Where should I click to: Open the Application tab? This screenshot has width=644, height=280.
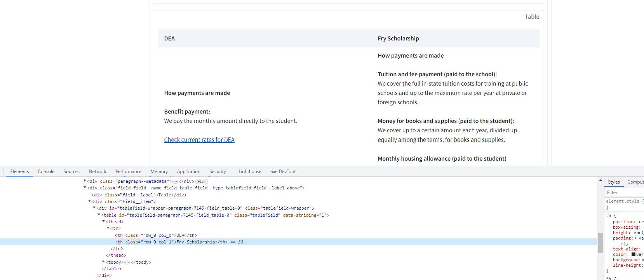(x=188, y=171)
